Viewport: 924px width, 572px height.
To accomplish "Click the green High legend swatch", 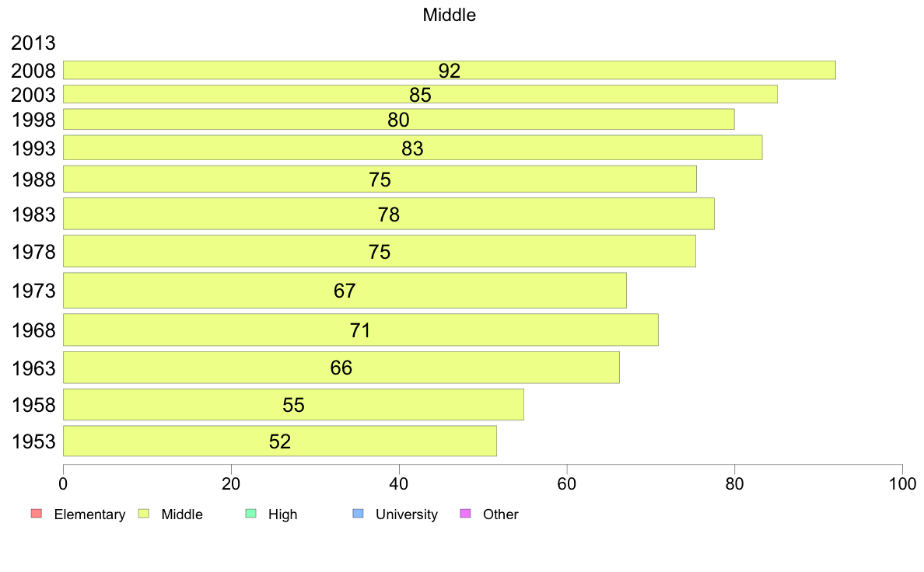I will 250,514.
